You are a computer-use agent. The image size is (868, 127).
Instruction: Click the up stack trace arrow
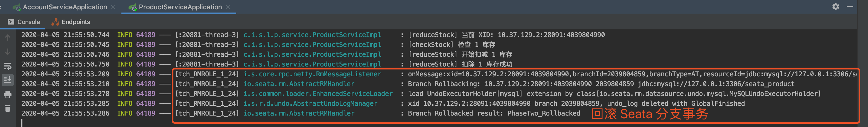coord(7,38)
